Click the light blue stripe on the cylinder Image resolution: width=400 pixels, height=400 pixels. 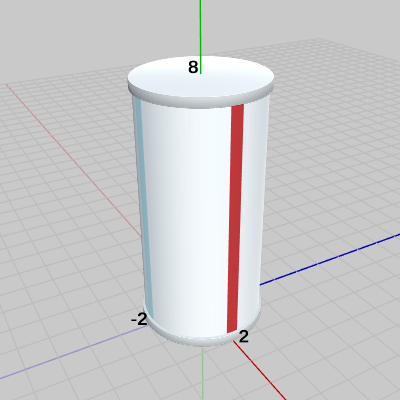point(143,207)
